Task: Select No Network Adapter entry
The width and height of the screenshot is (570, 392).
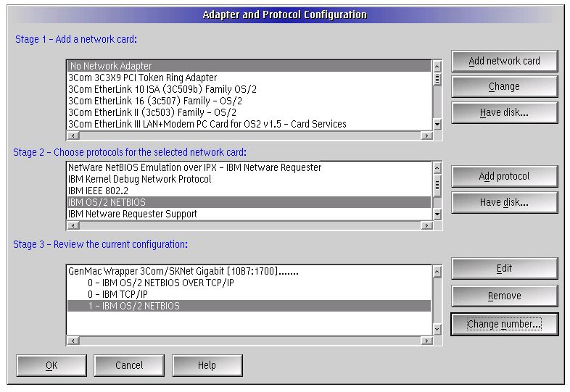Action: (249, 66)
